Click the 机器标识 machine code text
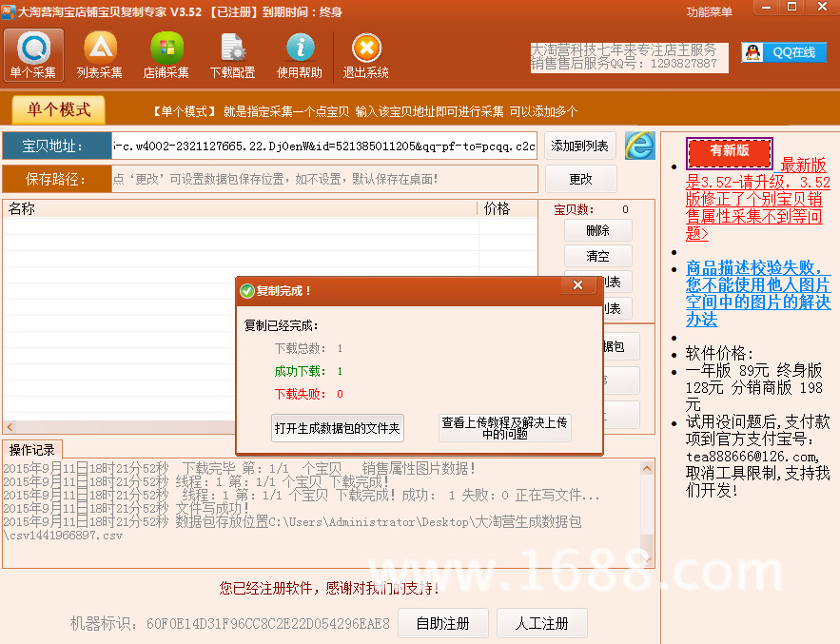 [x=230, y=624]
